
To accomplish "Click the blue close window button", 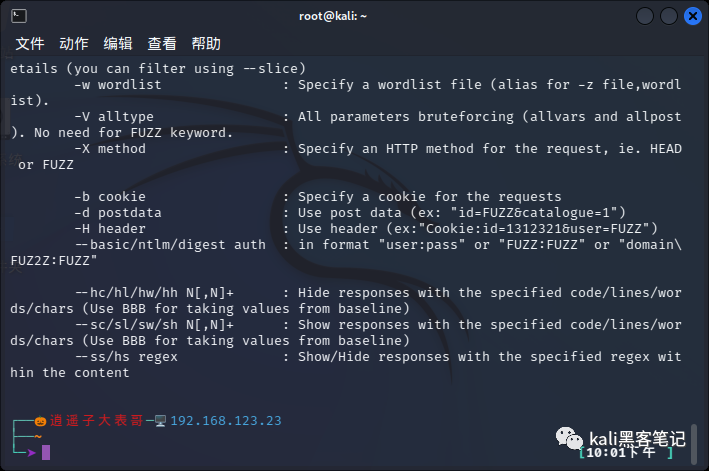I will (692, 16).
